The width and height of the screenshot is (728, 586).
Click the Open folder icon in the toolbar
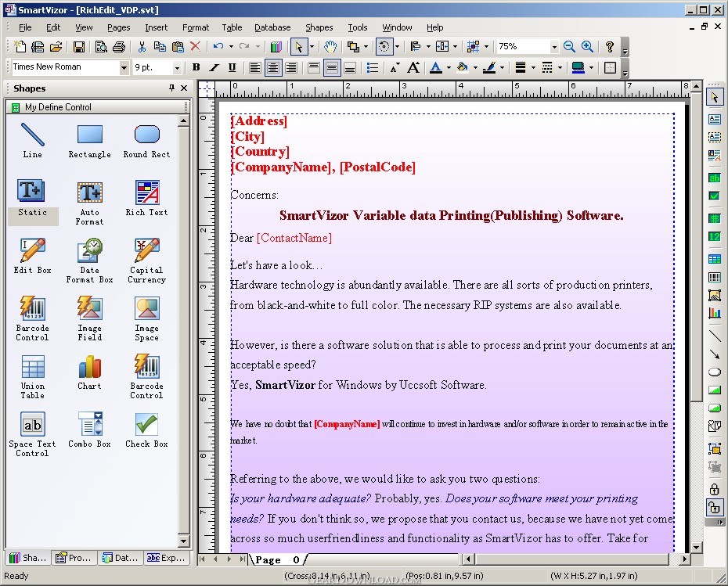[56, 46]
